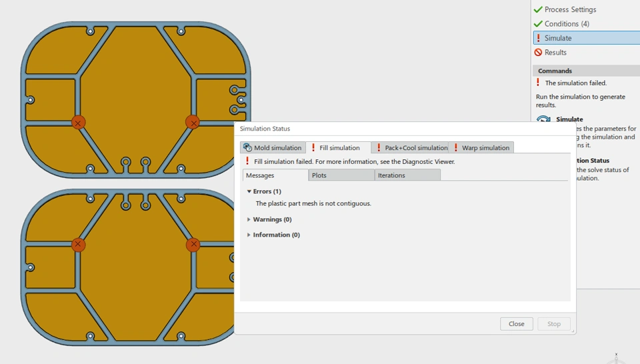Switch to the Pack+Cool simulation tab
Screen dimensions: 640x364
pyautogui.click(x=410, y=148)
